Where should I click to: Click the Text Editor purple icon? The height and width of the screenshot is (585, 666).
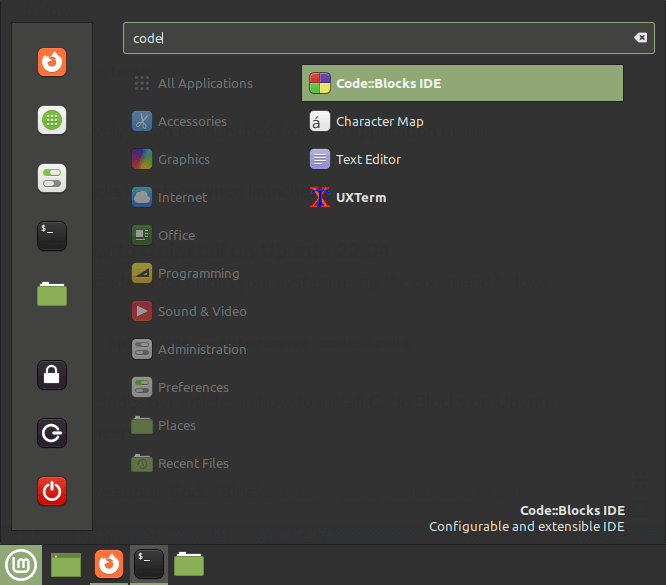pyautogui.click(x=320, y=159)
